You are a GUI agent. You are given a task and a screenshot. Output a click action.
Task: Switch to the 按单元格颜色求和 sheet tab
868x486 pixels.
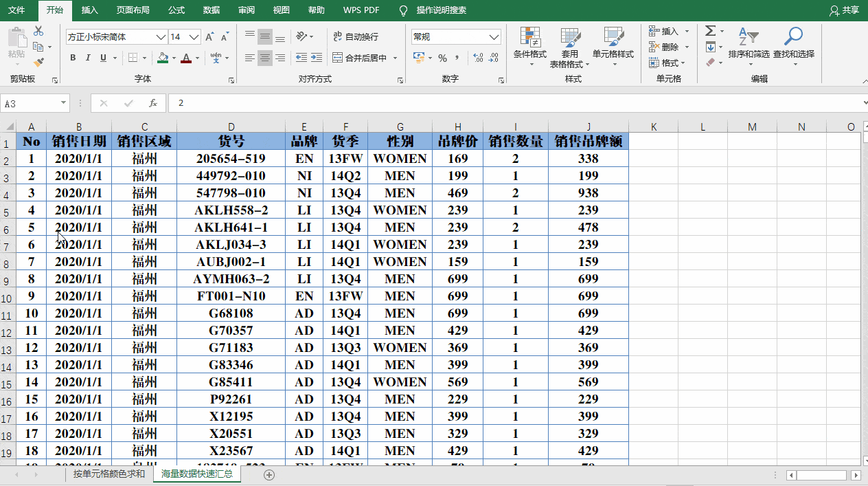pyautogui.click(x=109, y=474)
